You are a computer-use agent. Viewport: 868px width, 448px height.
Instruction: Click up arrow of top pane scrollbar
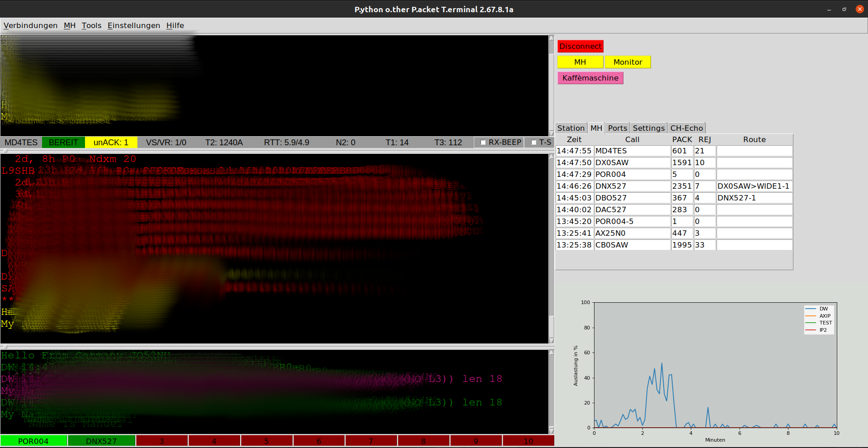552,38
